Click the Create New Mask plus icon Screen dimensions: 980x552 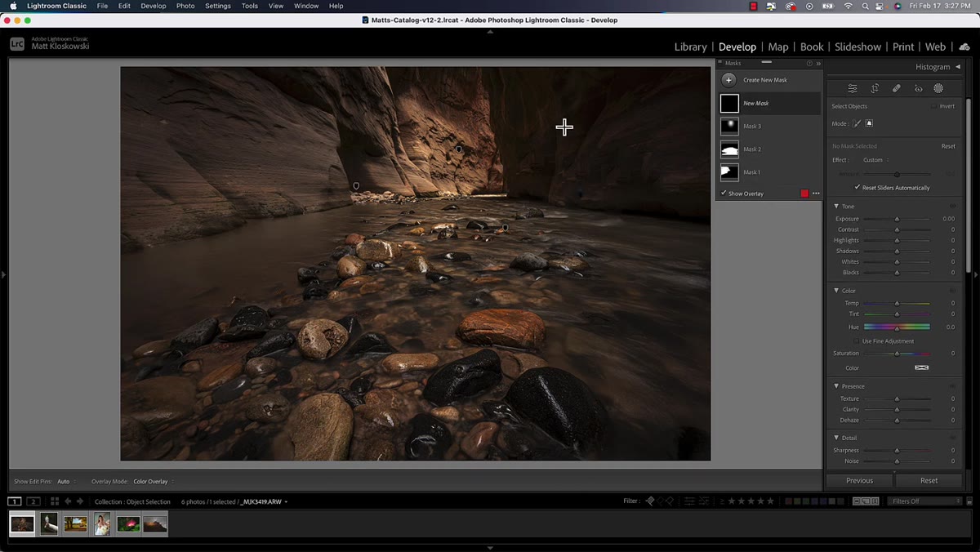coord(728,80)
